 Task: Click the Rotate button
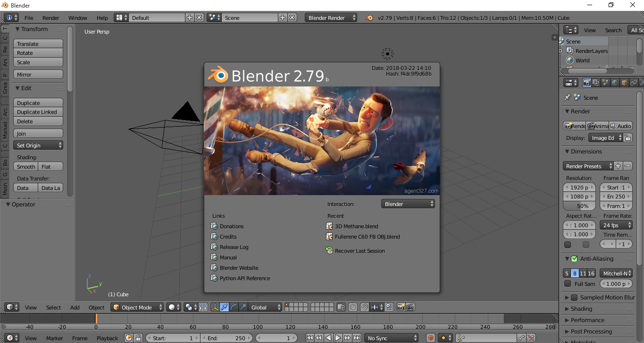[x=38, y=53]
